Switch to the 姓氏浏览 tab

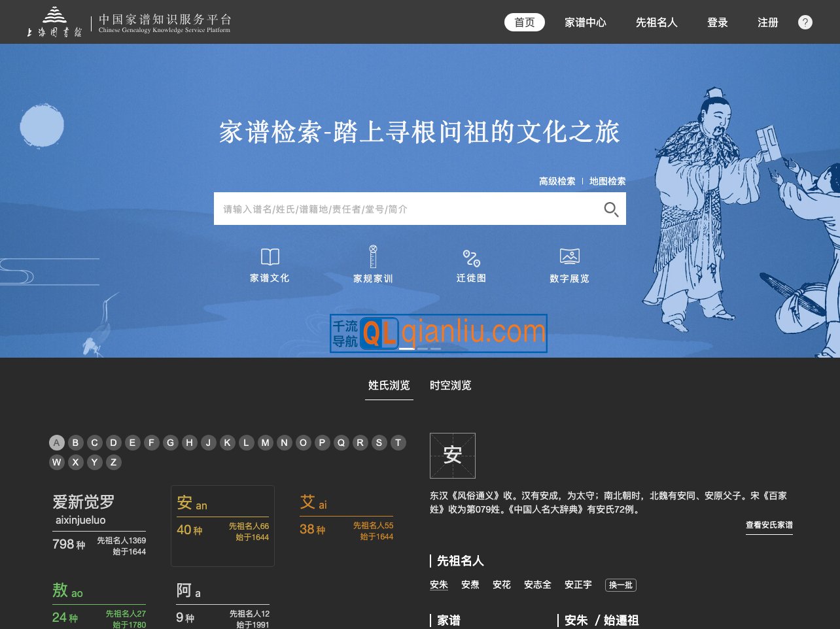click(x=389, y=385)
